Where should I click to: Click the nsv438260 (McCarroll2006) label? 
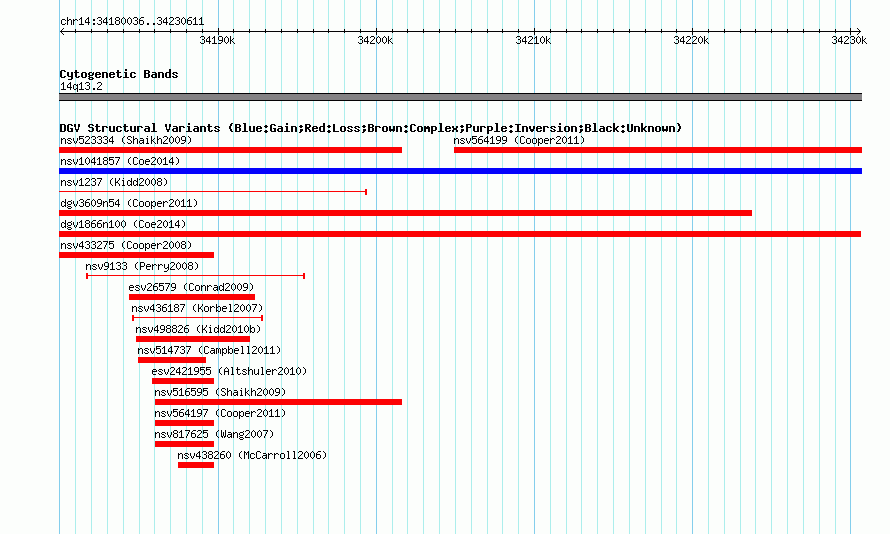click(x=252, y=455)
